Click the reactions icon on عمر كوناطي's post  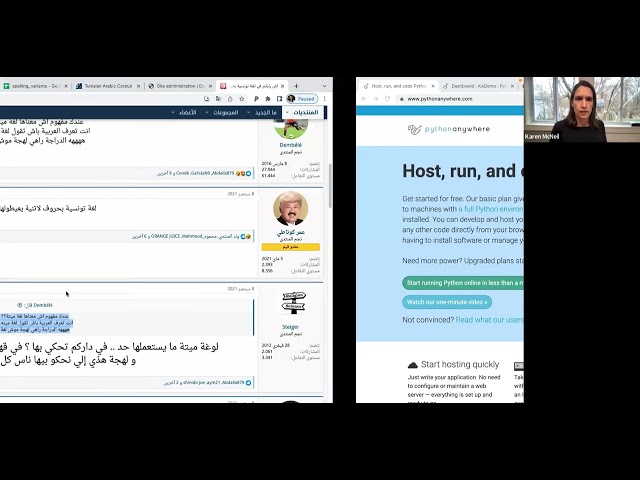click(x=245, y=236)
